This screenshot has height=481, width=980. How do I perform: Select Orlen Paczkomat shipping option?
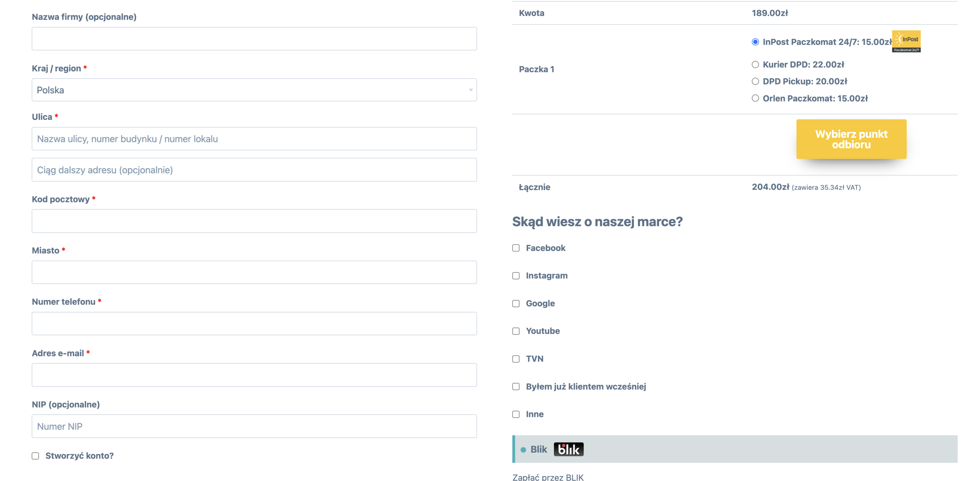click(755, 98)
